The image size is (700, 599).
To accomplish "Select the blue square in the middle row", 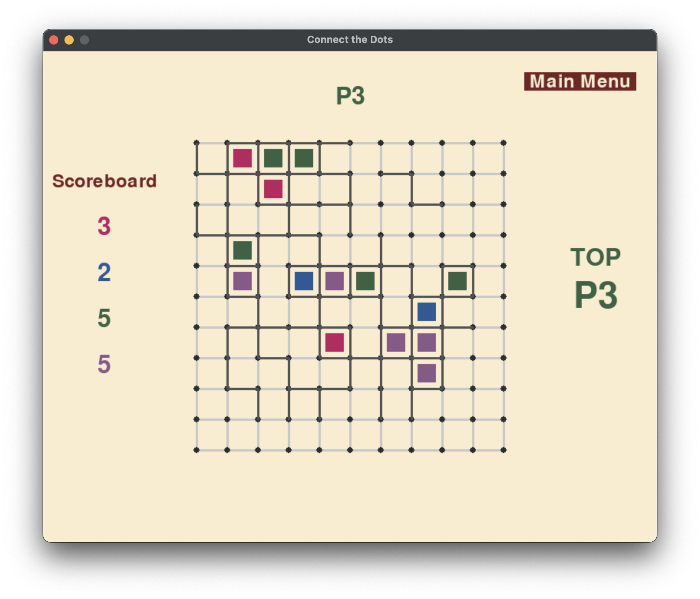I will tap(304, 282).
